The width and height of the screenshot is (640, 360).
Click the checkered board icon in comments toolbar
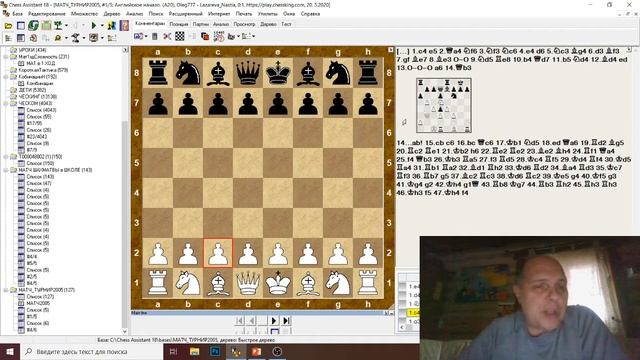[x=180, y=37]
